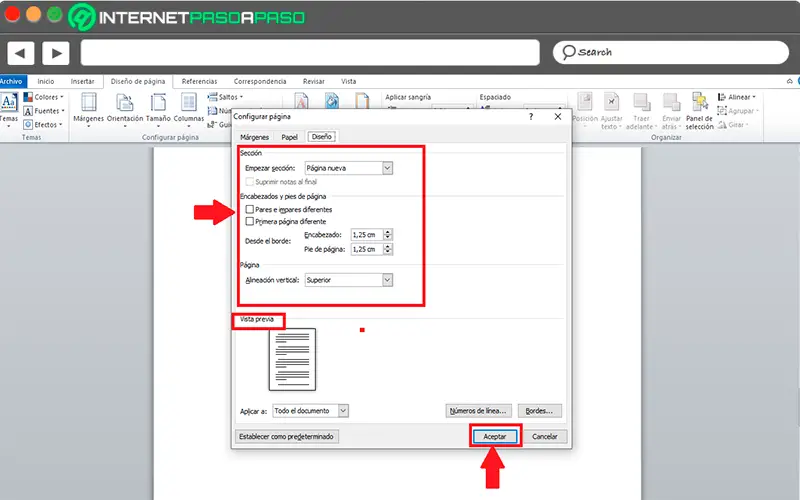Expand the Aplicar a dropdown

pos(343,411)
